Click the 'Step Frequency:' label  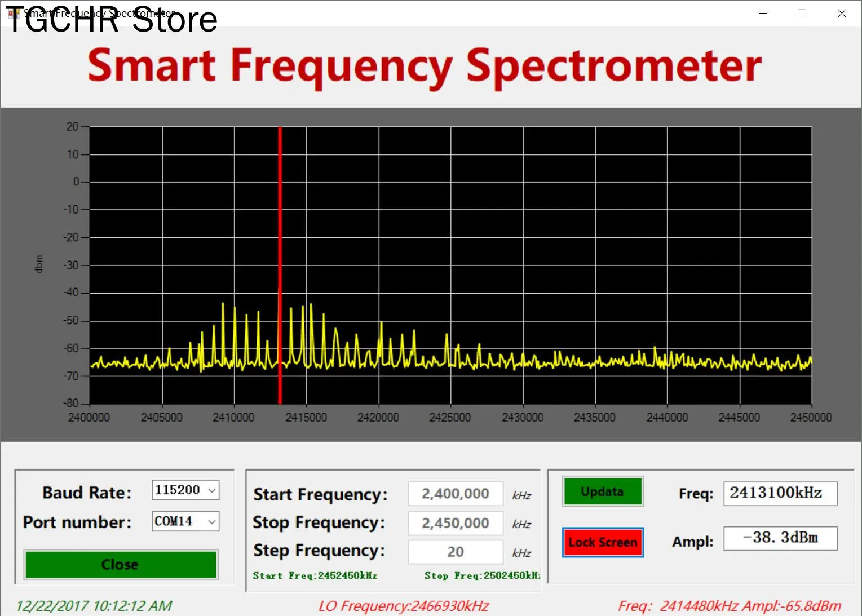319,551
